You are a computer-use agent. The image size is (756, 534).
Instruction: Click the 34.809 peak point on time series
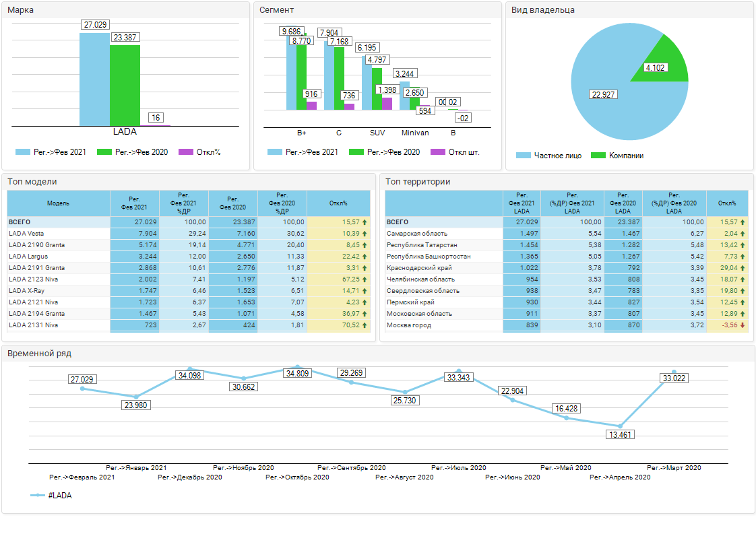[x=297, y=367]
